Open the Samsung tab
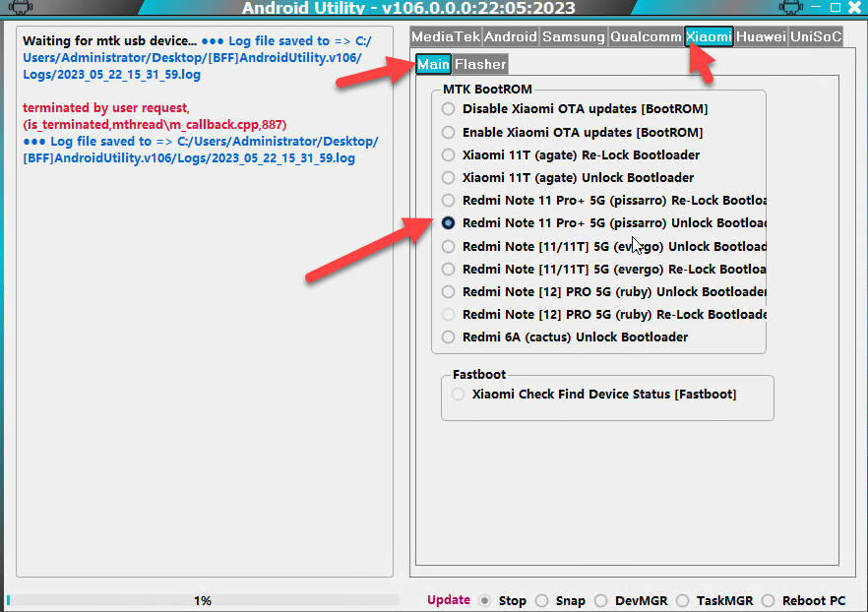Screen dimensions: 868x612 pyautogui.click(x=574, y=37)
